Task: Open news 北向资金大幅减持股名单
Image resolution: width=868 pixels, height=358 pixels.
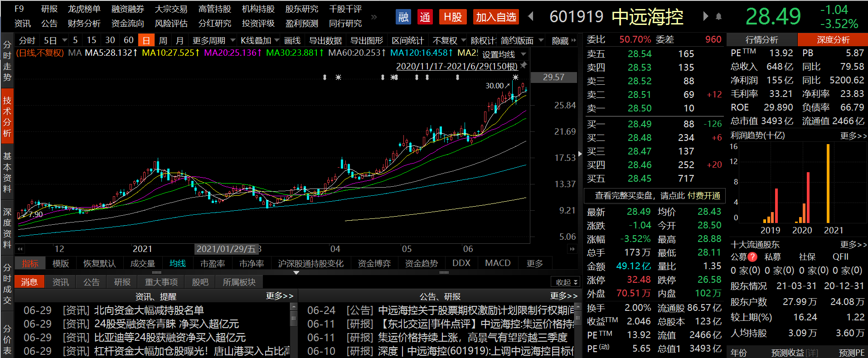Action: [x=149, y=310]
